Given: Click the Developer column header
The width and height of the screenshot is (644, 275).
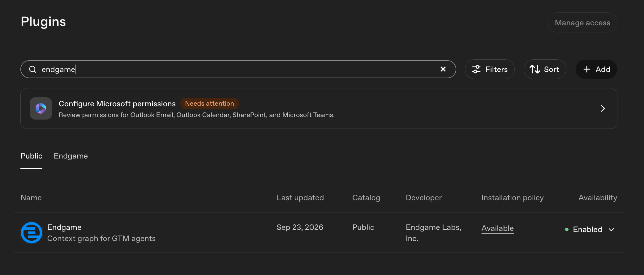Looking at the screenshot, I should [x=424, y=198].
